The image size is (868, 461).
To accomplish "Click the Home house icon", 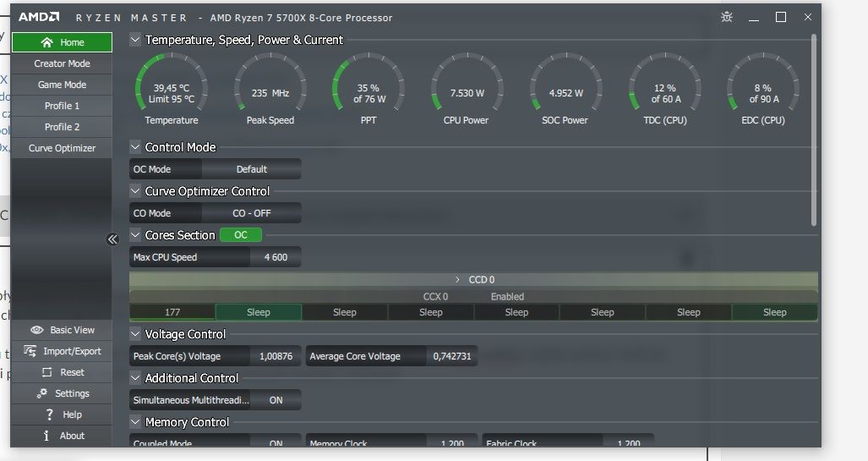I will point(47,42).
